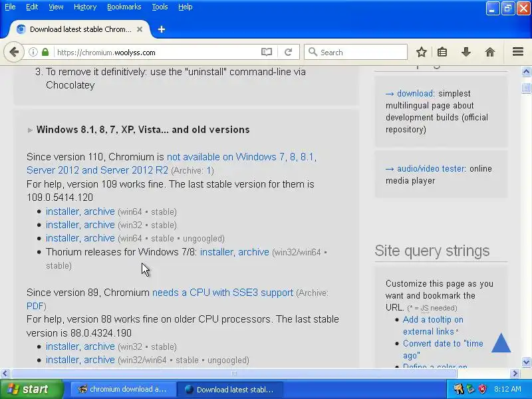Click the vertical scrollbar up arrow

(x=526, y=72)
